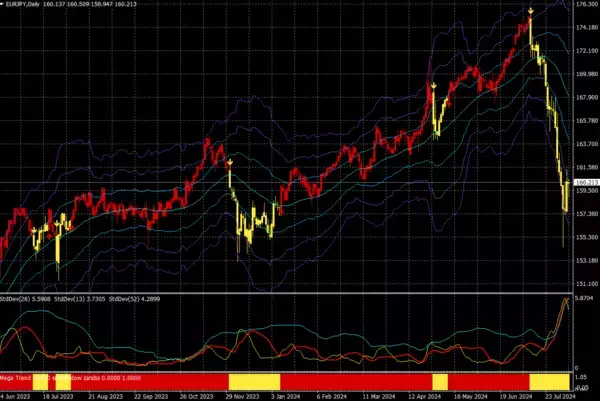The image size is (600, 401).
Task: Click the 29 Nov 2023 date label
Action: (242, 396)
